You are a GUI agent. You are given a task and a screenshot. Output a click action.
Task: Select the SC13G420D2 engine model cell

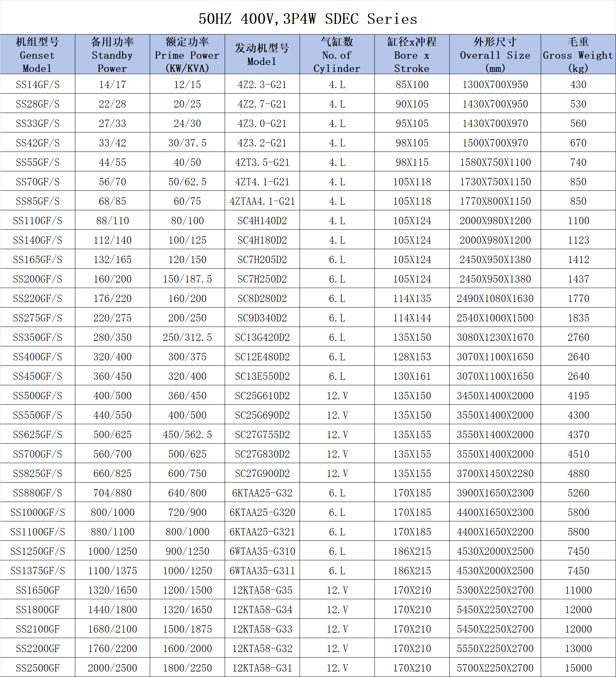(x=262, y=337)
